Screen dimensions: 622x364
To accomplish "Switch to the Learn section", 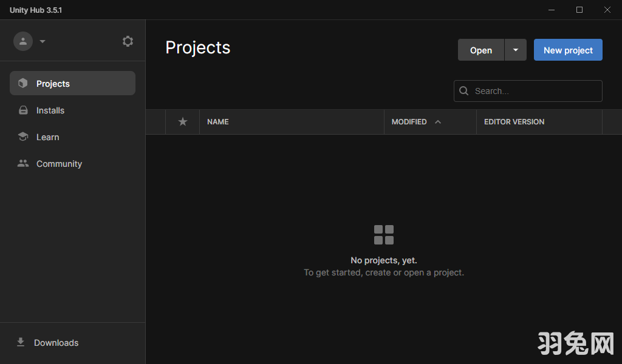I will tap(48, 137).
